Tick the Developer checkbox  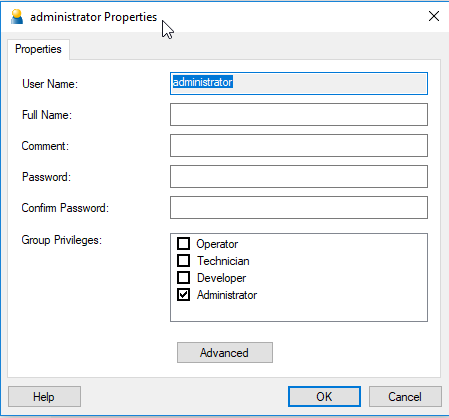point(183,278)
